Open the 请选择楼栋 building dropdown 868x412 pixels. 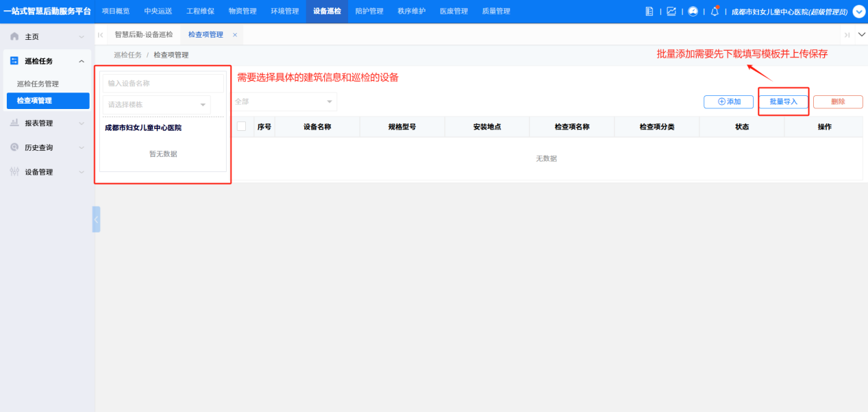[157, 105]
